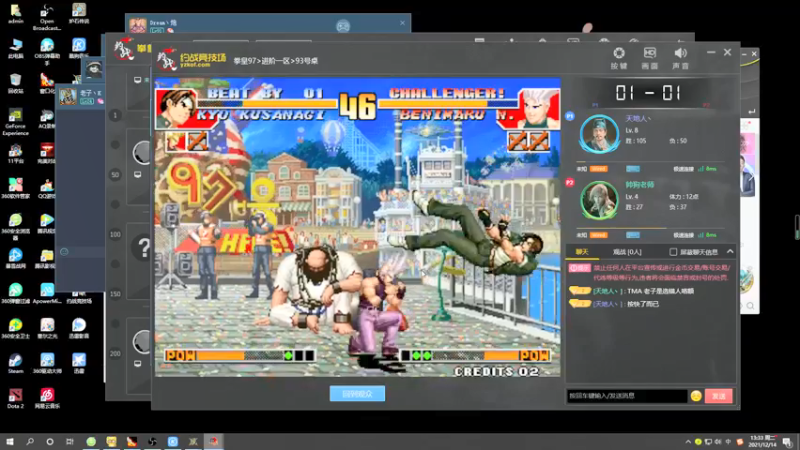Screen dimensions: 800x450
Task: Open the Windows Start menu
Action: [x=10, y=442]
